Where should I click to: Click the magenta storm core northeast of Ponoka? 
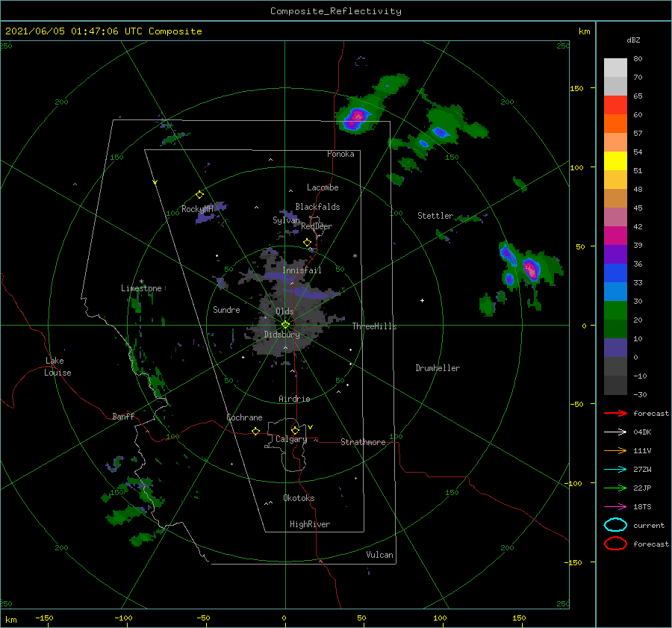356,117
